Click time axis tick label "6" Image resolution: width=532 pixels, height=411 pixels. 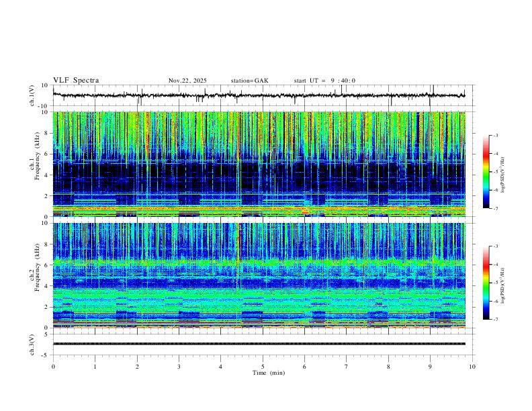tap(304, 367)
